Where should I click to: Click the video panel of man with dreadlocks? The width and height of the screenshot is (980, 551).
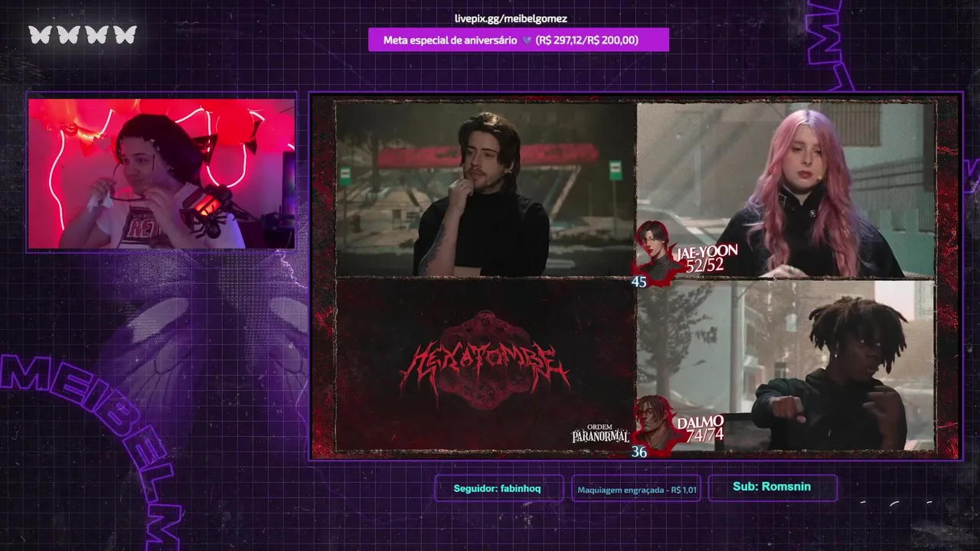786,365
